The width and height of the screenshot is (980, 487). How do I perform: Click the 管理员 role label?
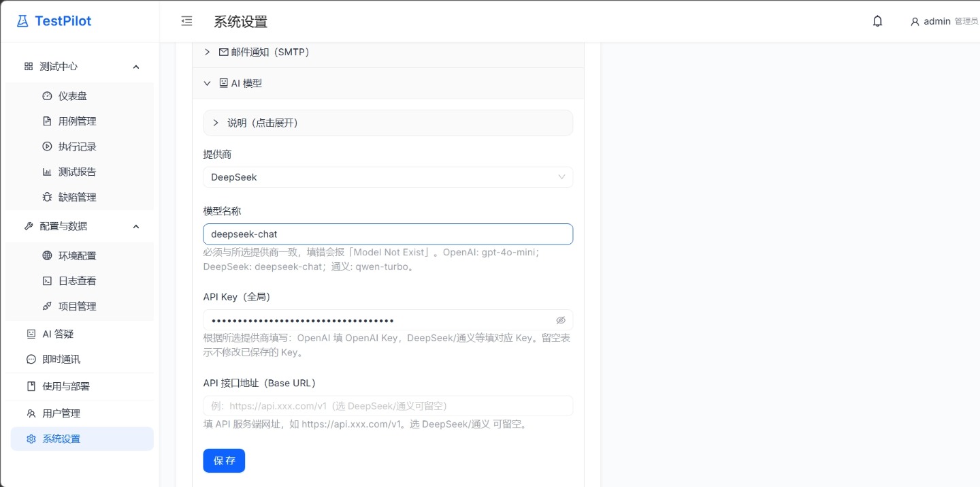(x=966, y=22)
